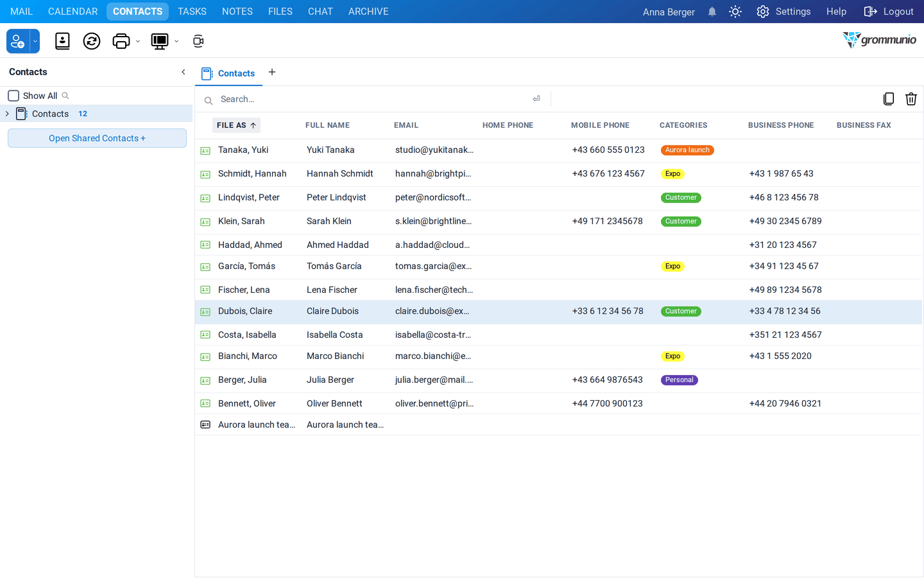The width and height of the screenshot is (924, 578).
Task: Click the Copy icon above contact list
Action: [x=889, y=99]
